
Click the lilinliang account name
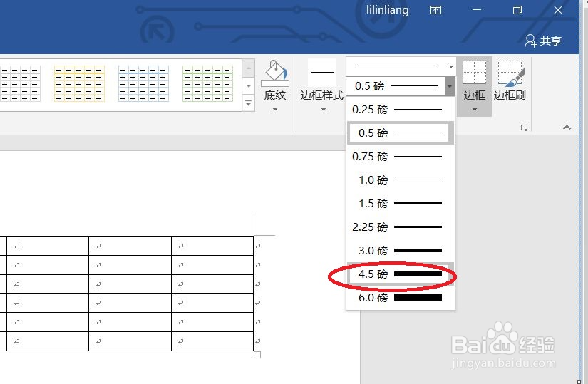click(x=388, y=10)
